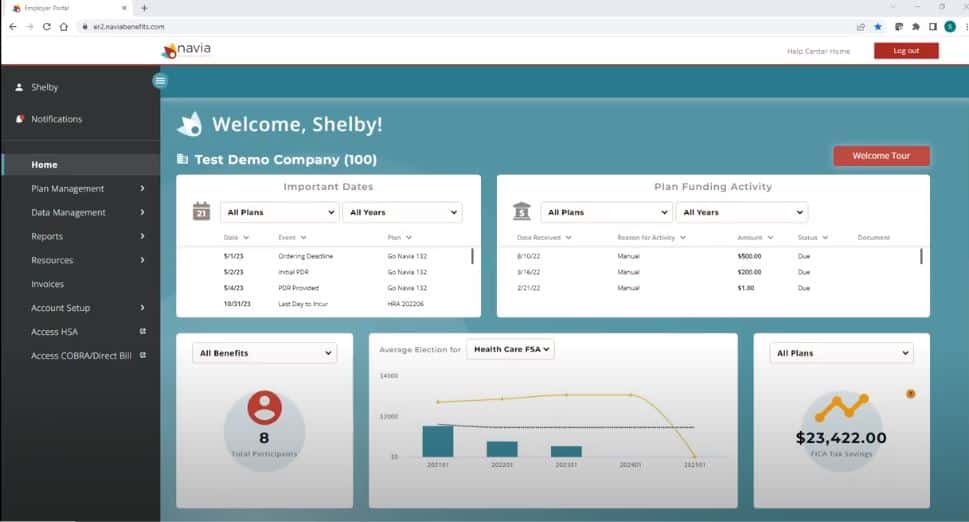Expand the Data Management menu chevron
969x522 pixels.
142,212
